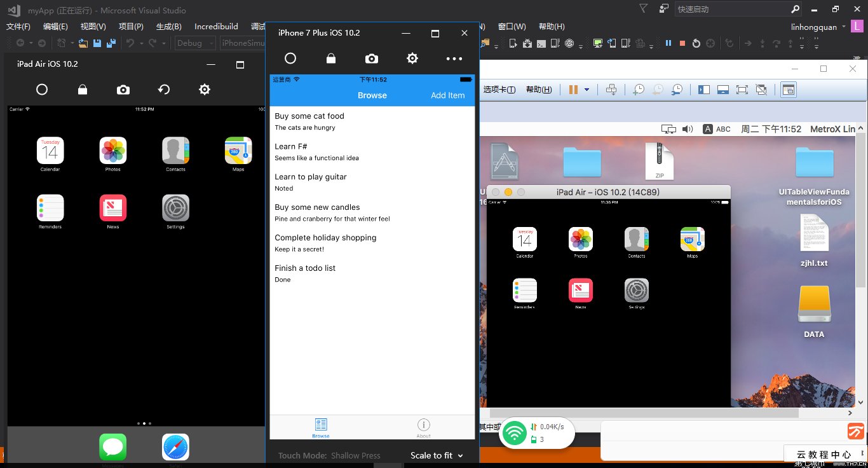Tap Add Item in iPhone app navigation bar
Screen dimensions: 868x468
(x=448, y=95)
